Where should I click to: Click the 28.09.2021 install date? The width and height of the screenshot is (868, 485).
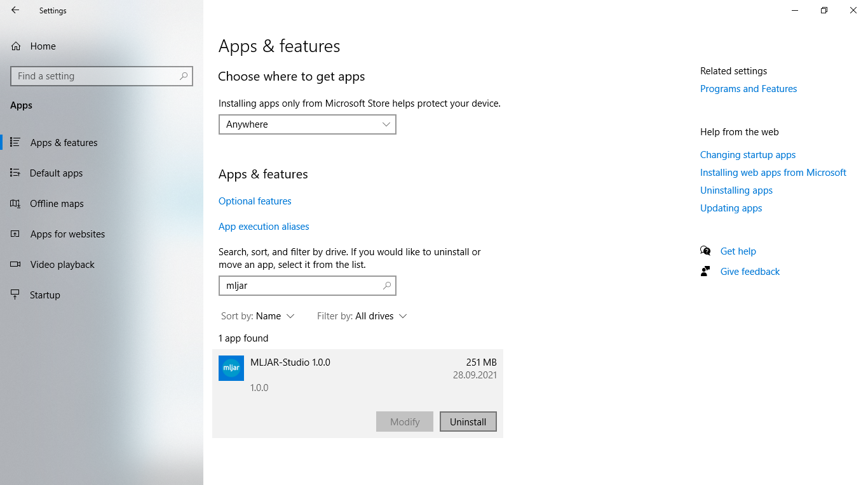[x=475, y=375]
